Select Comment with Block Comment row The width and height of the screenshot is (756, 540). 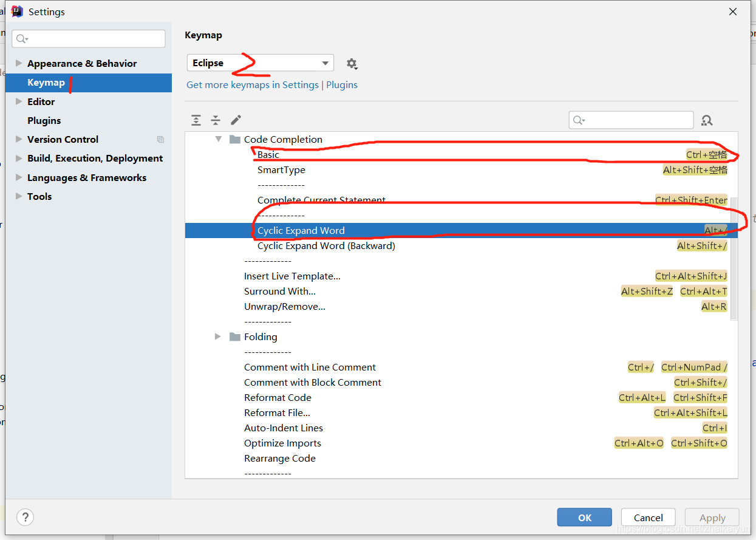coord(461,383)
